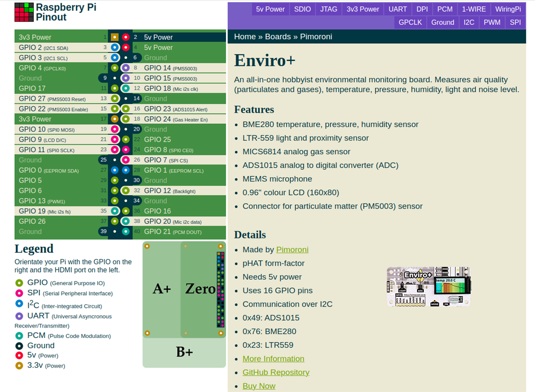This screenshot has width=535, height=392.
Task: Select the teal pin 12 PCM circle
Action: (126, 88)
